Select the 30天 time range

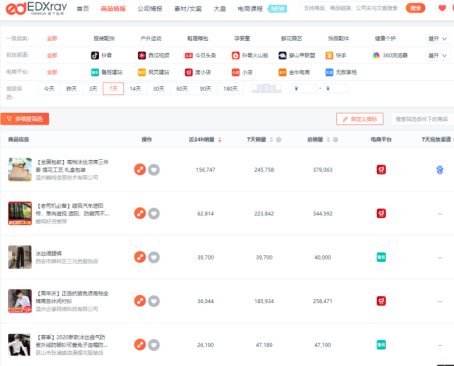[159, 89]
